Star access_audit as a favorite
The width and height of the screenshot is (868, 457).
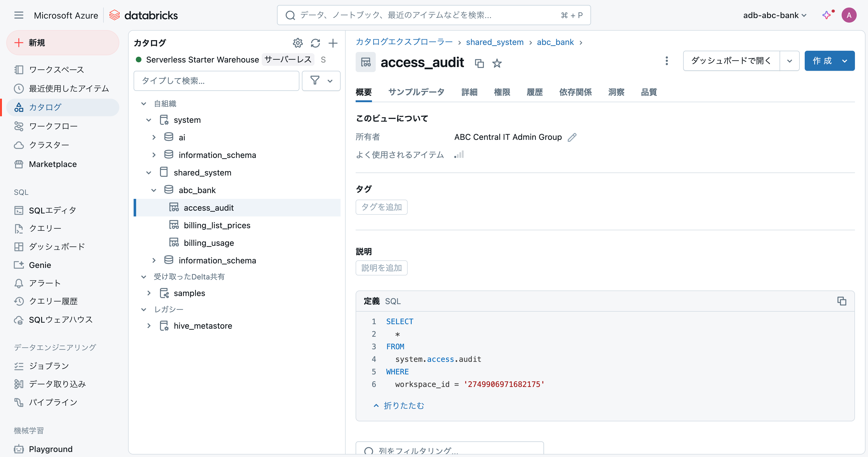coord(497,63)
